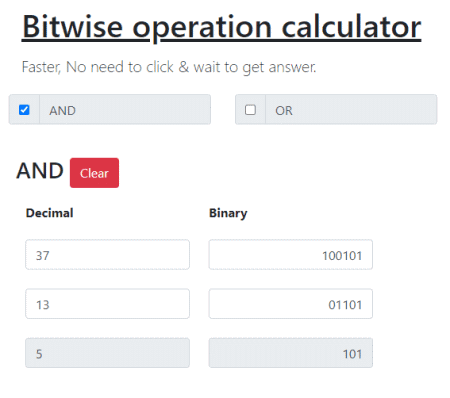Click the word 'calculator' in the title
This screenshot has width=450, height=398.
tap(351, 27)
